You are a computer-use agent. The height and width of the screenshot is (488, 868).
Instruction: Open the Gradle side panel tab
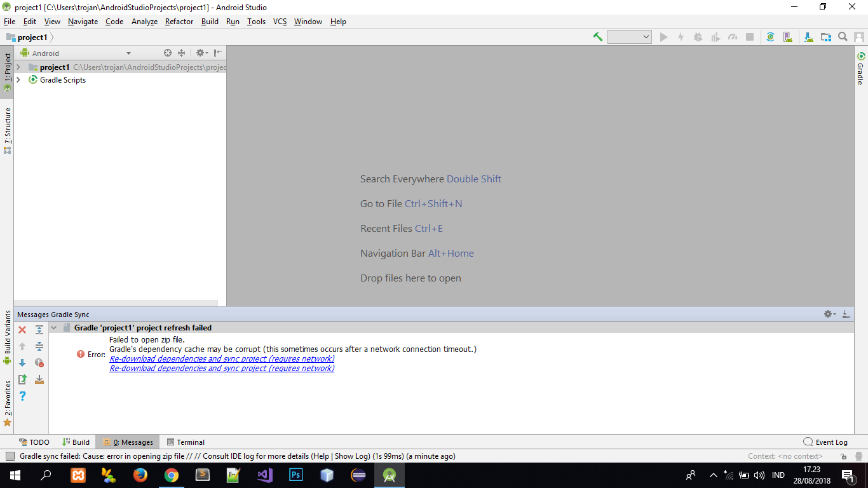[x=861, y=69]
